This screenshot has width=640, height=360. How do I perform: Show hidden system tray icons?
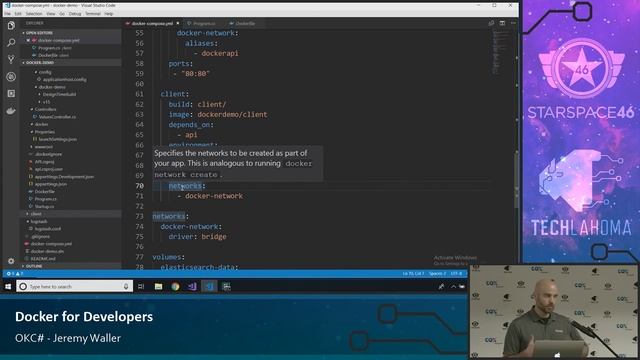tap(453, 287)
